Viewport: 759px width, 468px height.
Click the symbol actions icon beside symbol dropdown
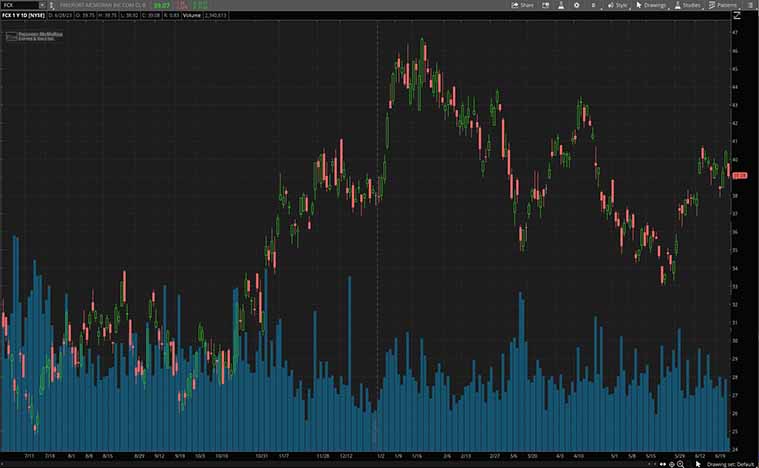pyautogui.click(x=51, y=5)
